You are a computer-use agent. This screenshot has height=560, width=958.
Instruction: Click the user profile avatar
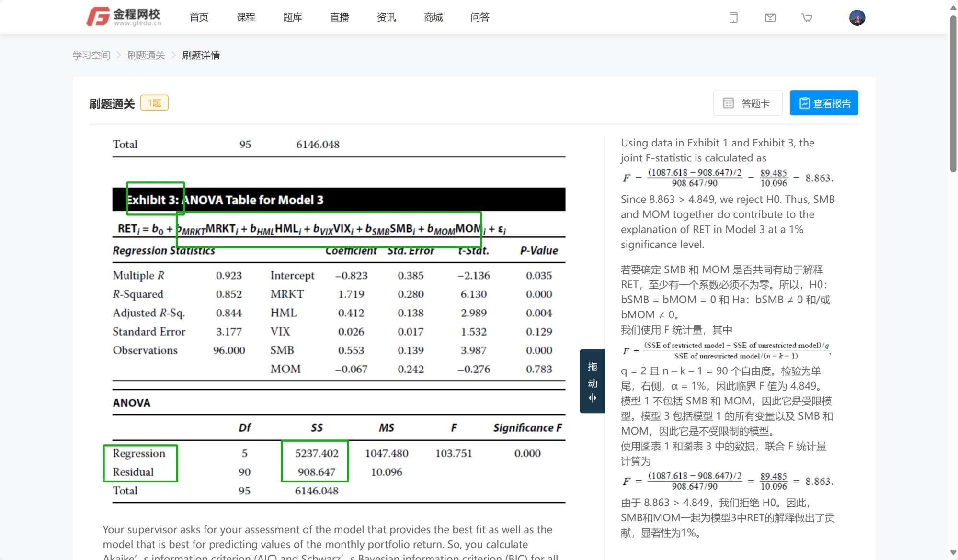point(856,18)
